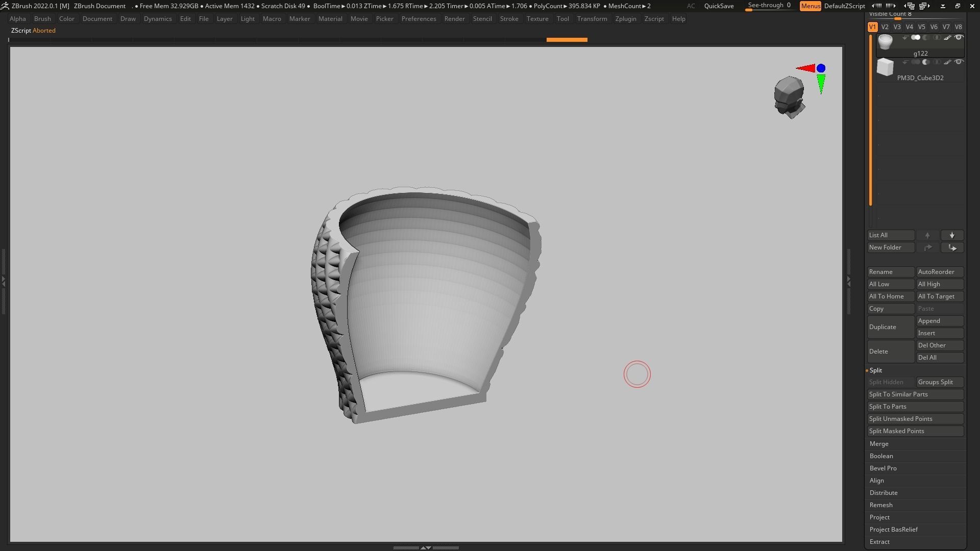This screenshot has width=980, height=551.
Task: Load the previous UI layout icon
Action: (x=910, y=6)
